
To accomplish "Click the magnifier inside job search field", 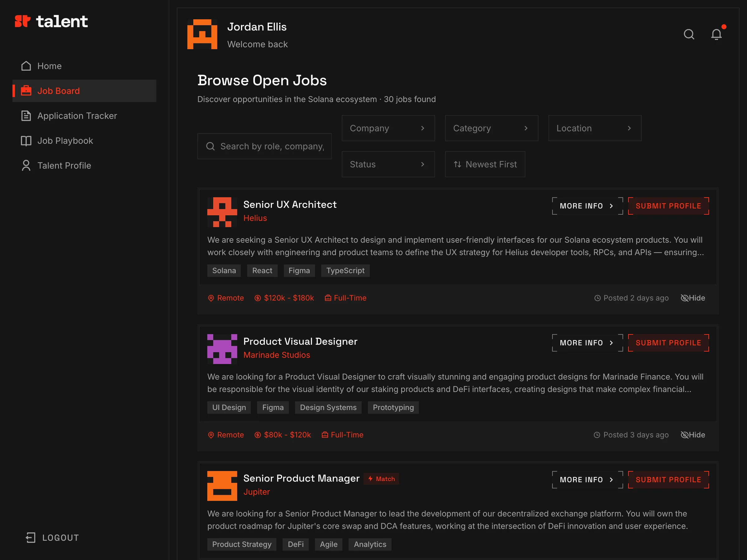I will (x=210, y=146).
